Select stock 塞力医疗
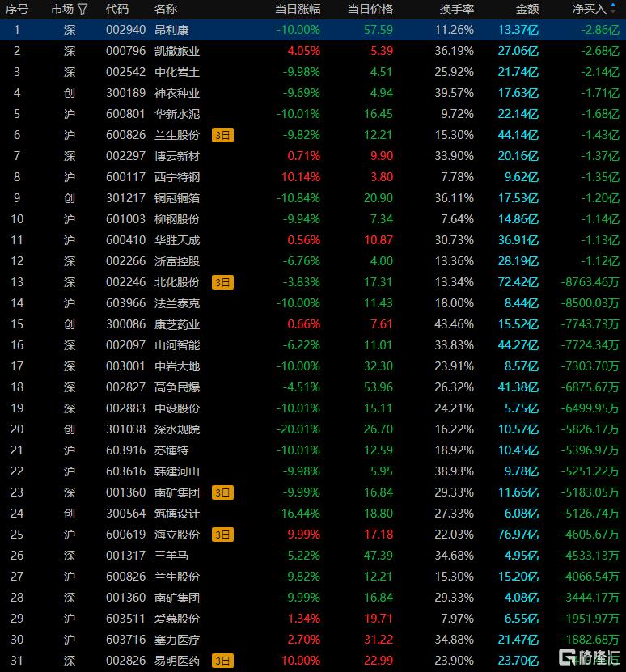 click(x=177, y=640)
